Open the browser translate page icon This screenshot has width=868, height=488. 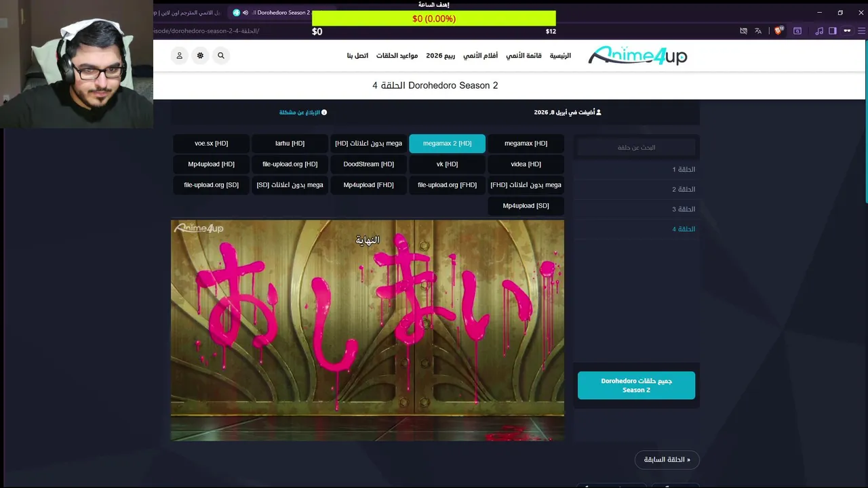(758, 30)
